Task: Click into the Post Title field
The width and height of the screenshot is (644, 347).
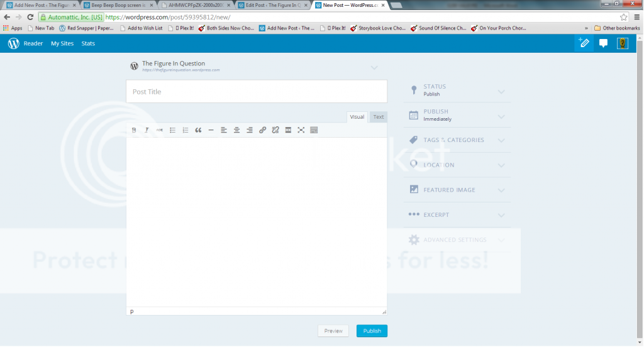Action: [x=256, y=92]
